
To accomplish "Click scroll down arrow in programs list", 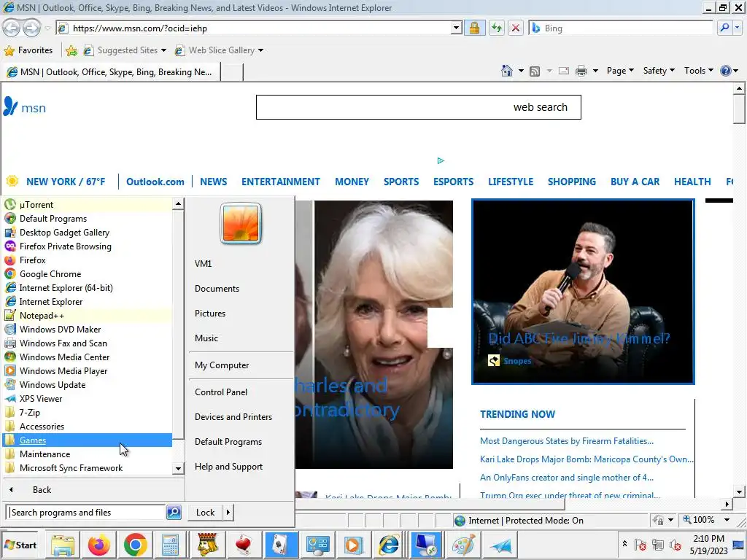I will [x=178, y=469].
